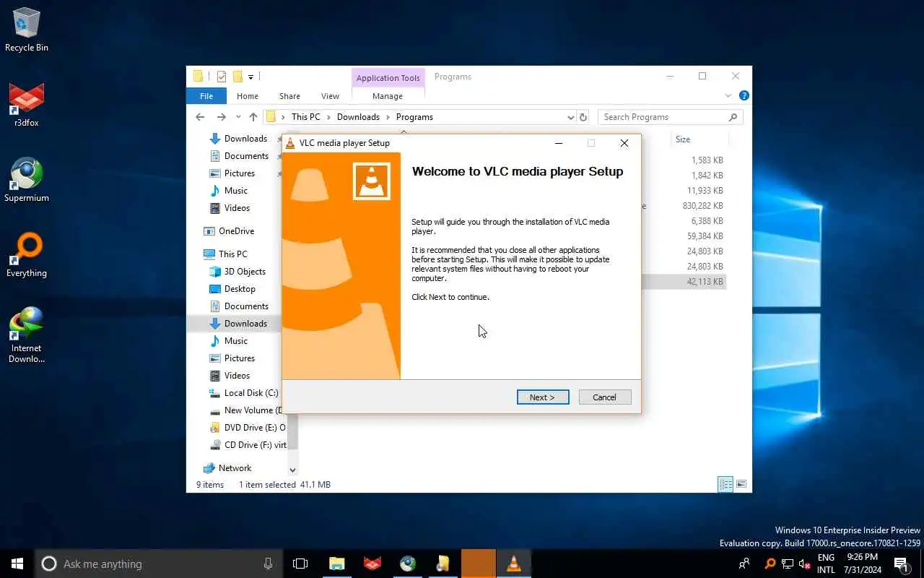Click the muted volume tray icon
Image resolution: width=924 pixels, height=578 pixels.
805,564
